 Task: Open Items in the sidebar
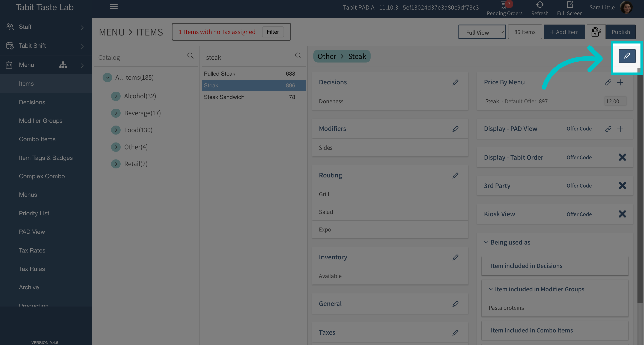[x=46, y=83]
